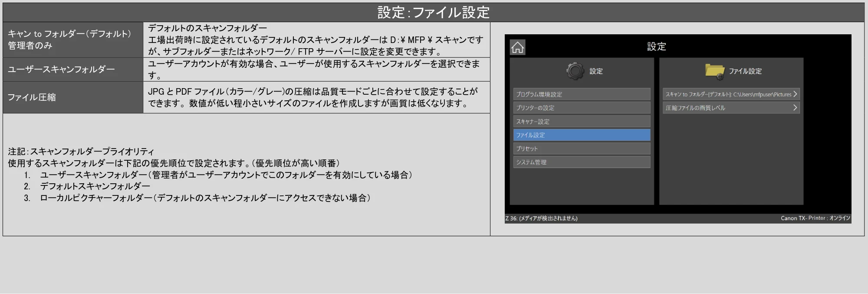Open the home screen icon
The height and width of the screenshot is (294, 868).
(x=517, y=47)
